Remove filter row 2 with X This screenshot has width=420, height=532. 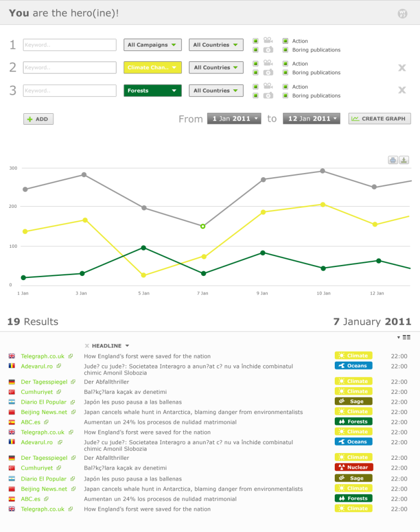[x=402, y=68]
